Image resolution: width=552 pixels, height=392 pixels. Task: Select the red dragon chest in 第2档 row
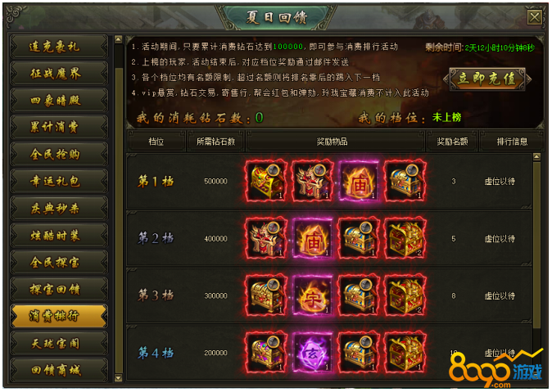pyautogui.click(x=405, y=239)
